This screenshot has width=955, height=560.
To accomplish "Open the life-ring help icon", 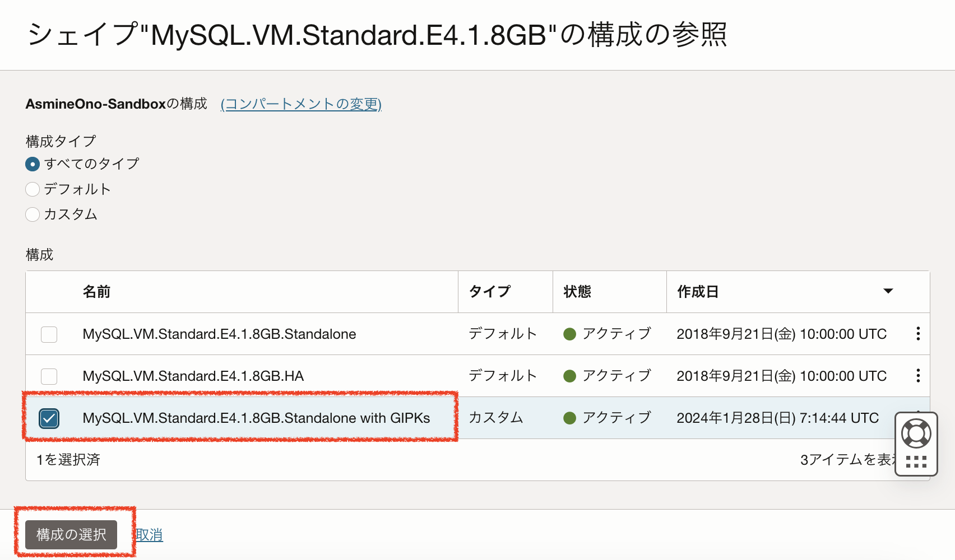I will pyautogui.click(x=916, y=433).
